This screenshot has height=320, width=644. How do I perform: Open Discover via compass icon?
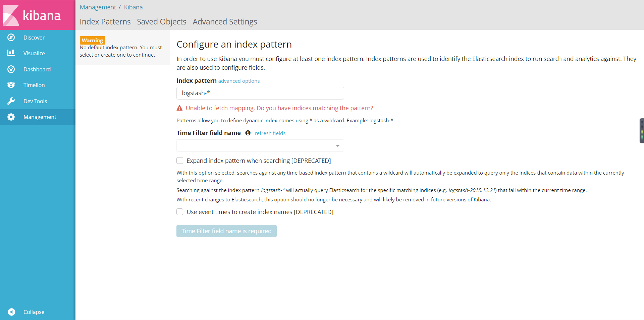point(11,38)
